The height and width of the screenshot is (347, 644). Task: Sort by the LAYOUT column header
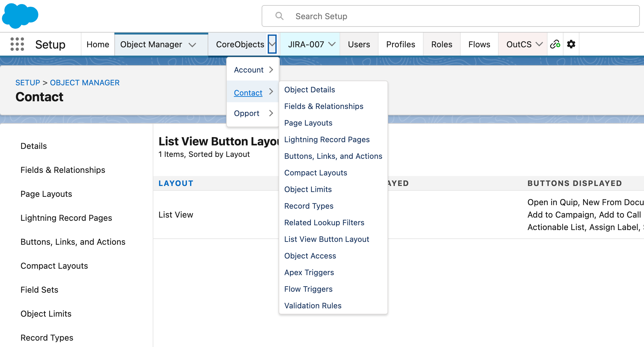point(176,183)
